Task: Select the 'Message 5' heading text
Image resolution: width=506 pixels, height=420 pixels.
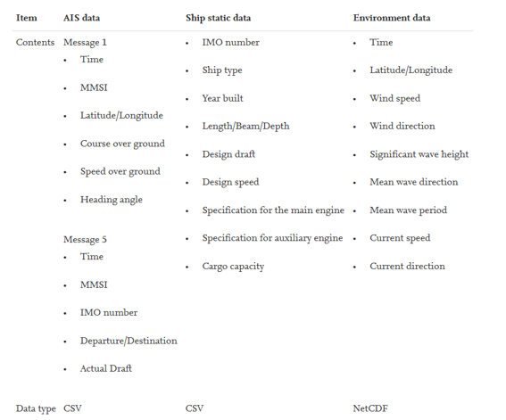Action: click(x=85, y=240)
